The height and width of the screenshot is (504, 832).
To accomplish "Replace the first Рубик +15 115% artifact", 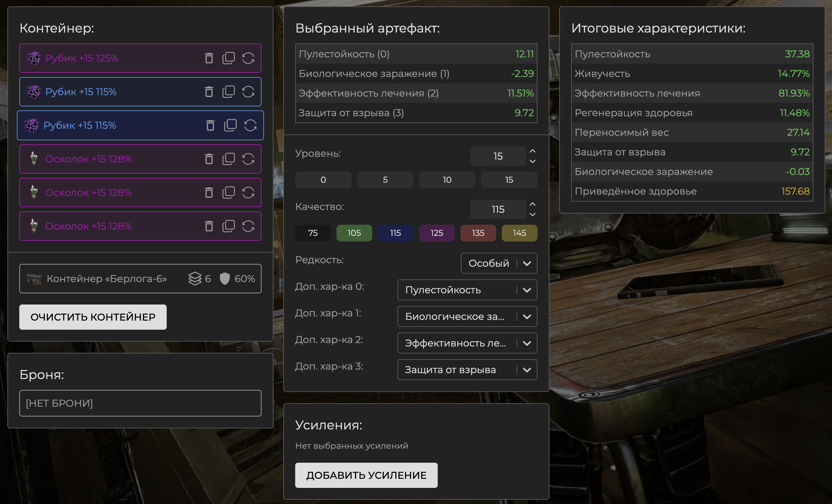I will [x=248, y=92].
